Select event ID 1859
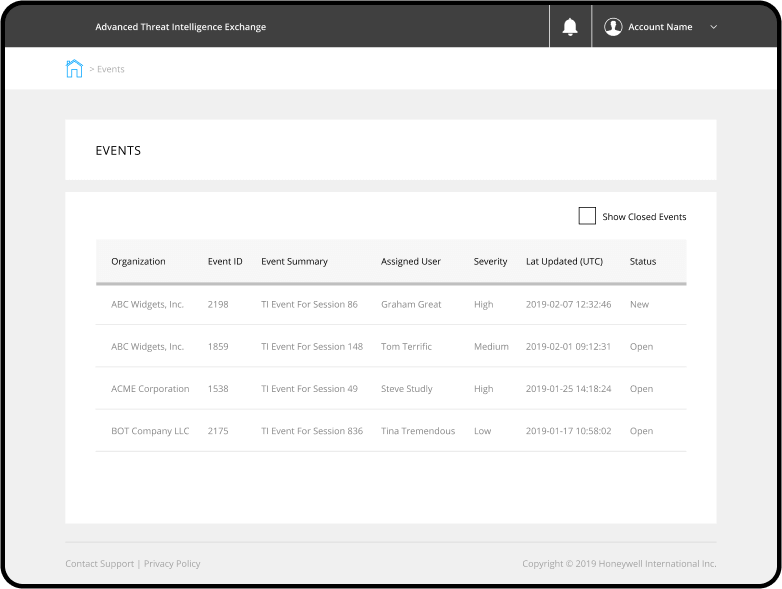The height and width of the screenshot is (589, 782). [218, 347]
